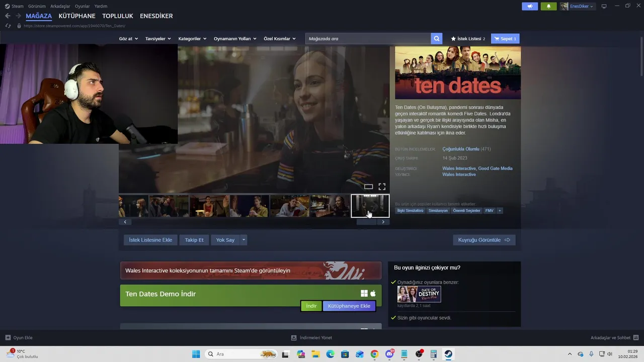Viewport: 644px width, 362px height.
Task: Expand the Yok Say options arrow
Action: click(244, 240)
